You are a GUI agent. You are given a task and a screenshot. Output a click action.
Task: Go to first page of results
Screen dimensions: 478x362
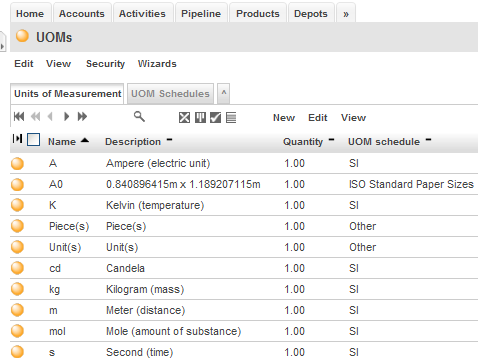point(19,117)
